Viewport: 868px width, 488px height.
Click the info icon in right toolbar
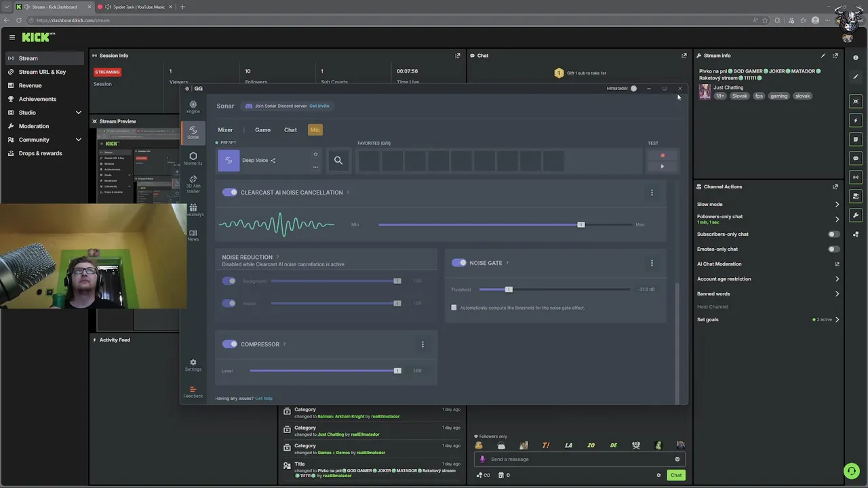pyautogui.click(x=856, y=58)
